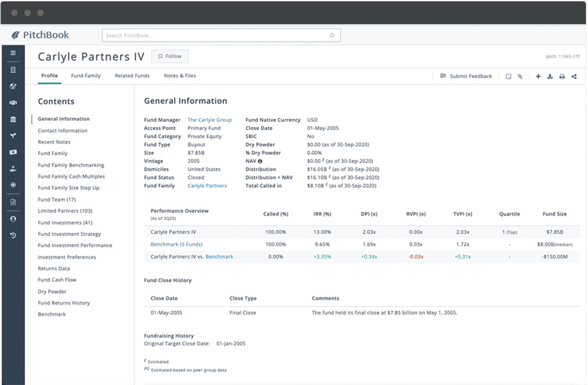Select the globe icon in the sidebar
The image size is (588, 385).
point(13,86)
